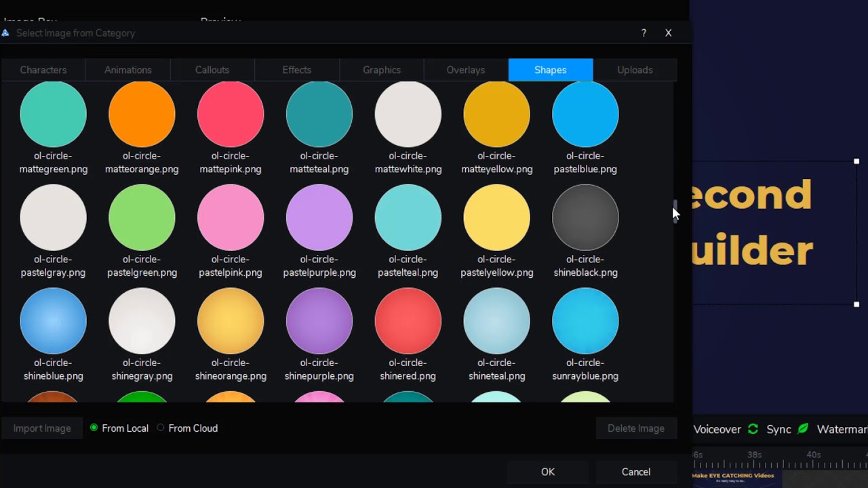This screenshot has width=868, height=488.
Task: Select the From Cloud radio option
Action: click(187, 428)
